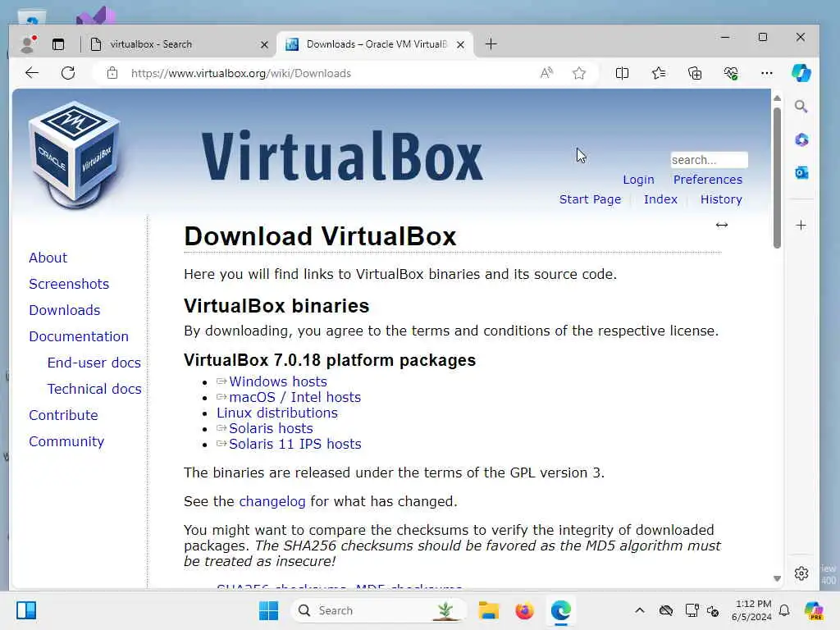Open Community in the left navigation

66,441
